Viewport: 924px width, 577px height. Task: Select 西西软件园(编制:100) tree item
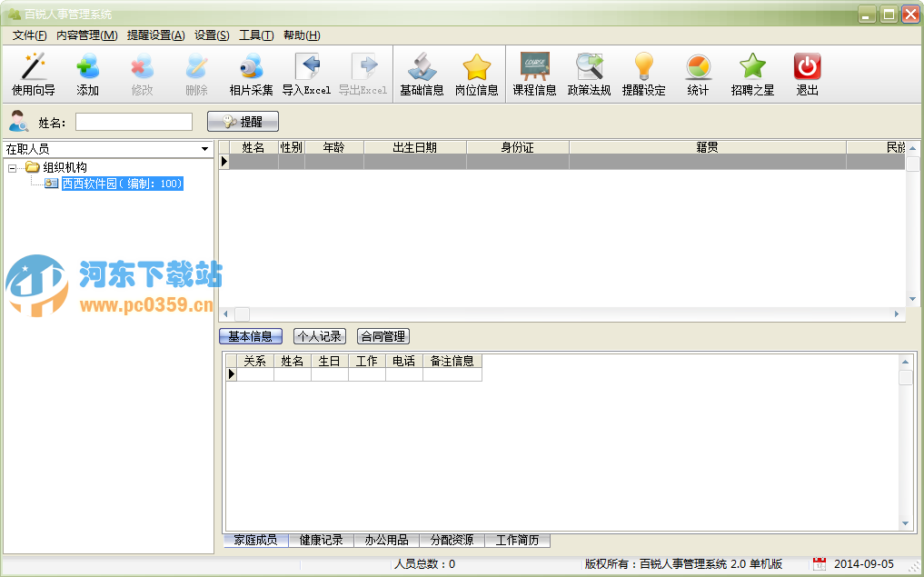pos(123,184)
